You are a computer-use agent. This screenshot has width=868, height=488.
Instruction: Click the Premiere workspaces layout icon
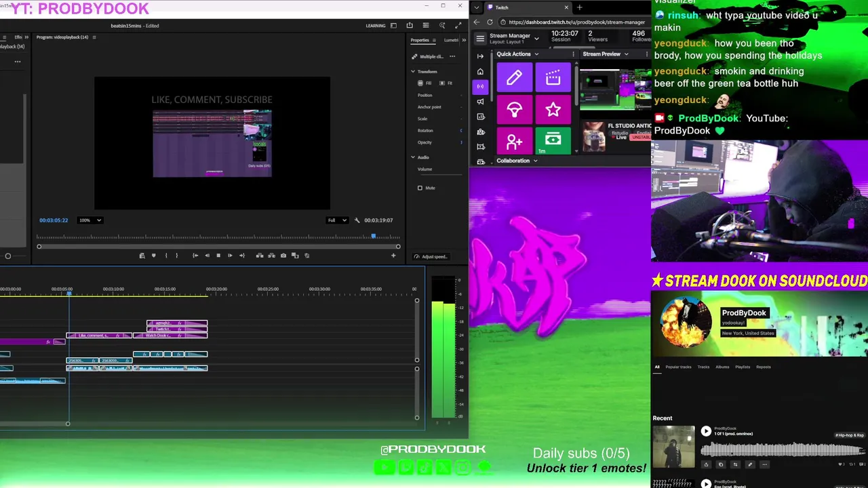[393, 26]
